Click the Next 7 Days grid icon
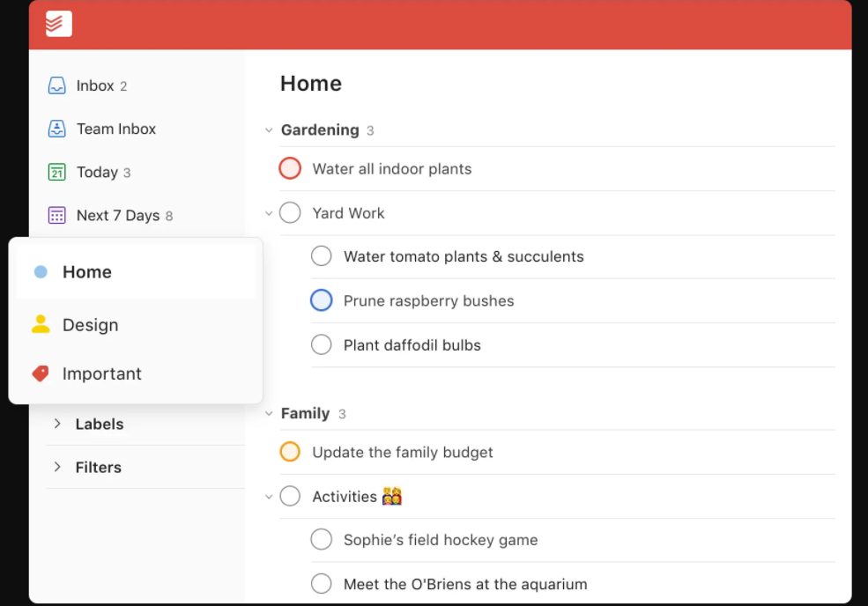Screen dimensions: 868x606 pos(56,215)
